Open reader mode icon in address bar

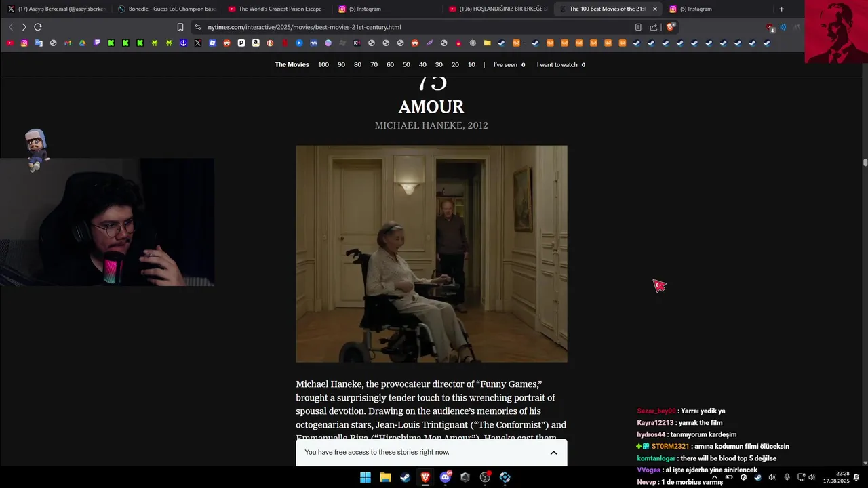pos(638,27)
